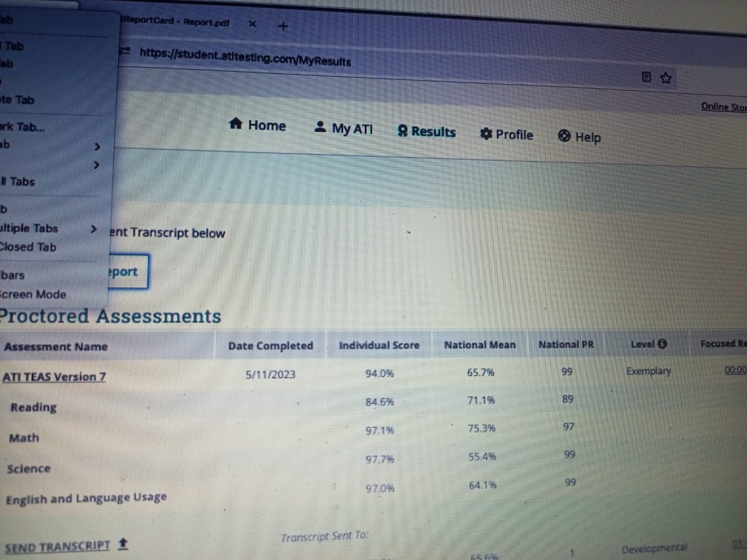Open the focused review time link
The height and width of the screenshot is (560, 747).
click(x=735, y=370)
